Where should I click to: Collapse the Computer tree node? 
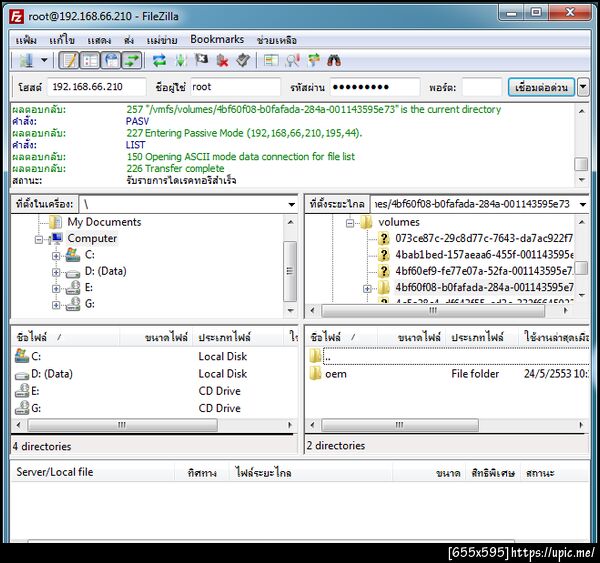tap(39, 239)
